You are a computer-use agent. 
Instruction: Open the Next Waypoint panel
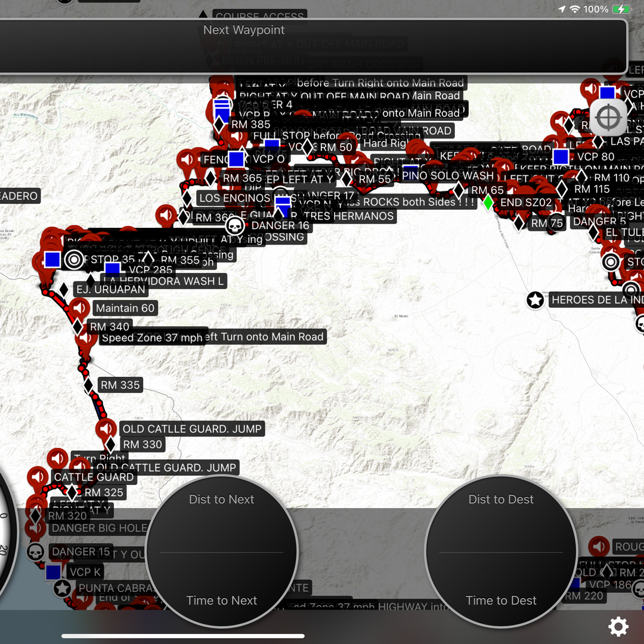tap(313, 47)
